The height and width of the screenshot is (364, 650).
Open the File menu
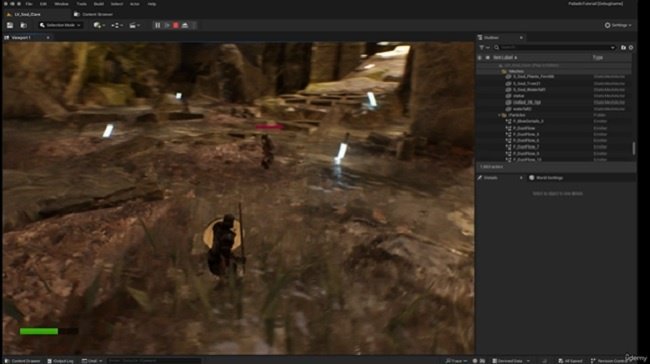click(x=29, y=4)
